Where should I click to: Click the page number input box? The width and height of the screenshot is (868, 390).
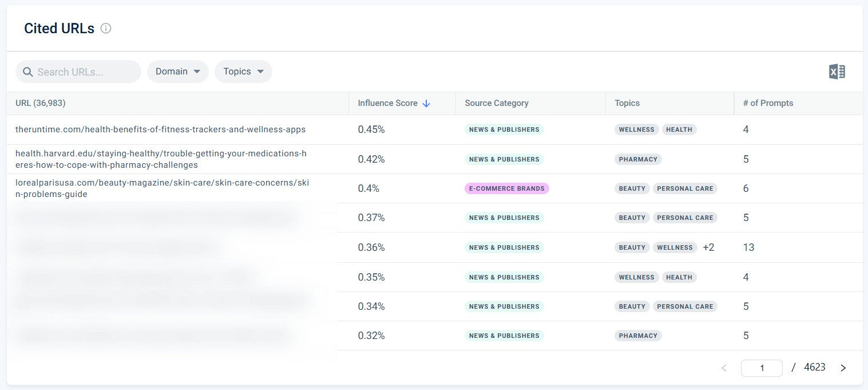[x=762, y=368]
